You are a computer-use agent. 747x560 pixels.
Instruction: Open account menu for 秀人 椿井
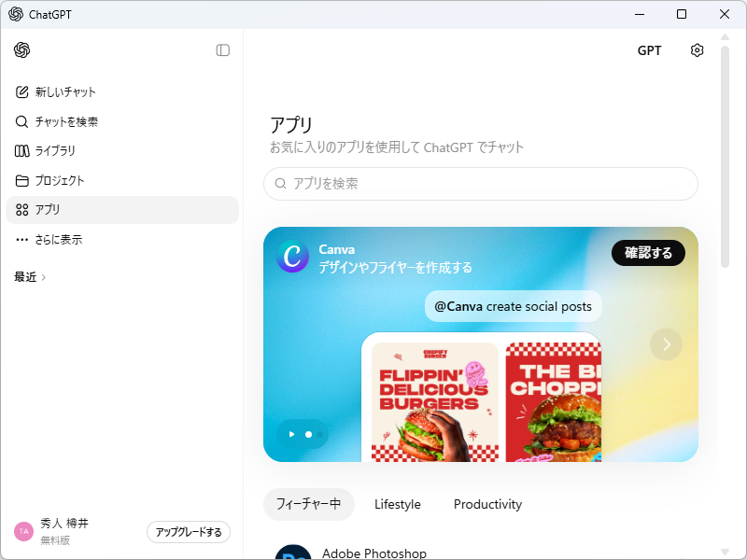[64, 531]
